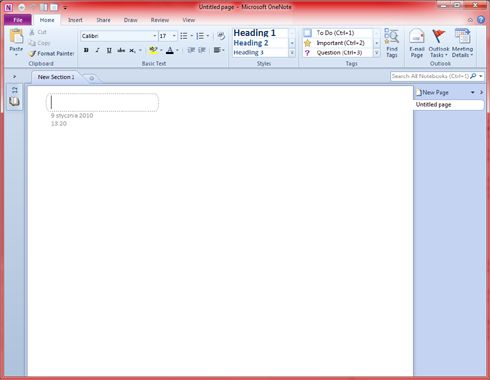Image resolution: width=490 pixels, height=380 pixels.
Task: Click the OneNote application icon in title bar
Action: (9, 7)
